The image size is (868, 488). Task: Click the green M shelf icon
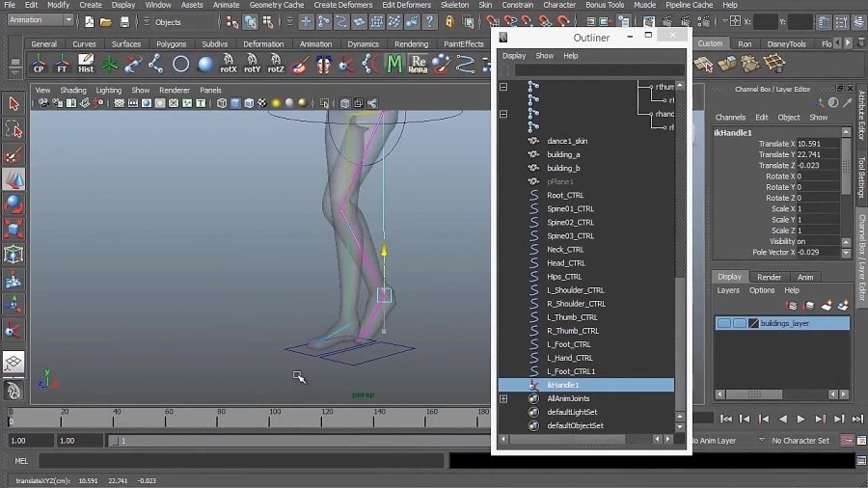[x=394, y=64]
